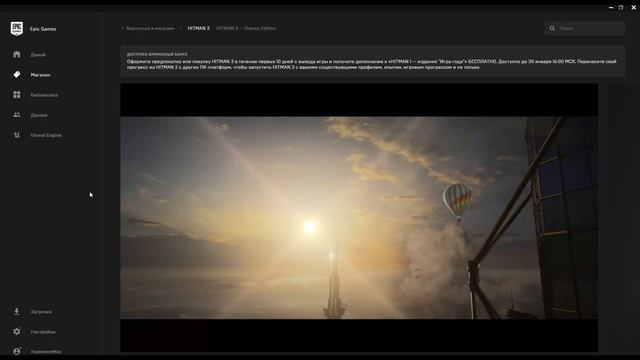Image resolution: width=640 pixels, height=360 pixels.
Task: Click the user account avatar icon
Action: [17, 351]
